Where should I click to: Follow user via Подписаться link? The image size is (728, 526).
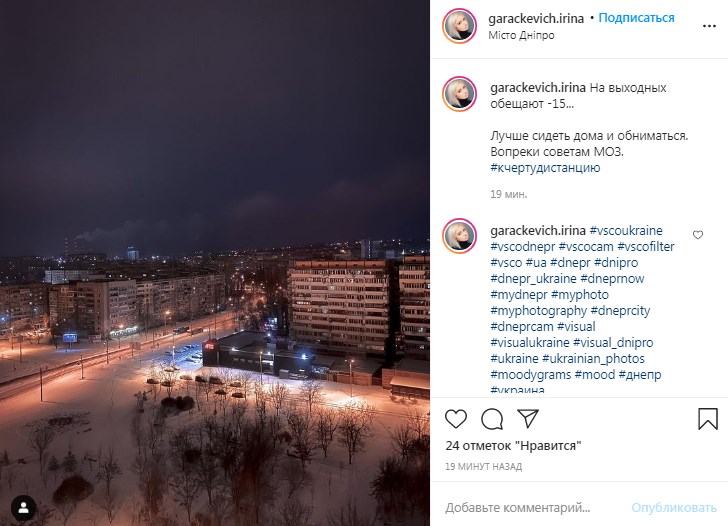(636, 18)
